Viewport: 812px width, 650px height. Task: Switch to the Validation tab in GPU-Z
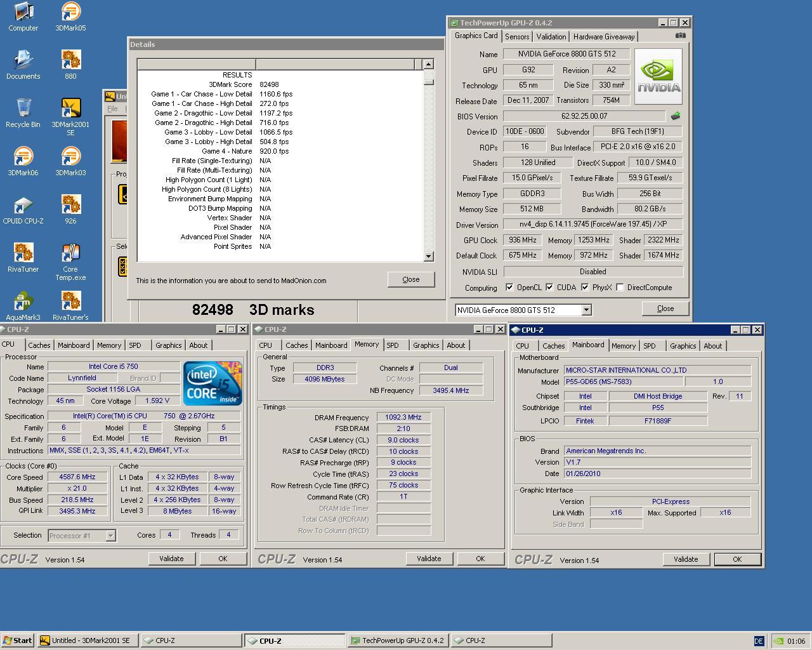pyautogui.click(x=551, y=37)
